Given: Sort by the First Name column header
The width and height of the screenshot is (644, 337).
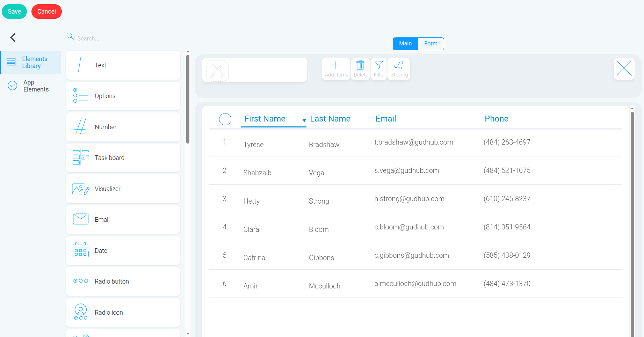Looking at the screenshot, I should tap(265, 119).
